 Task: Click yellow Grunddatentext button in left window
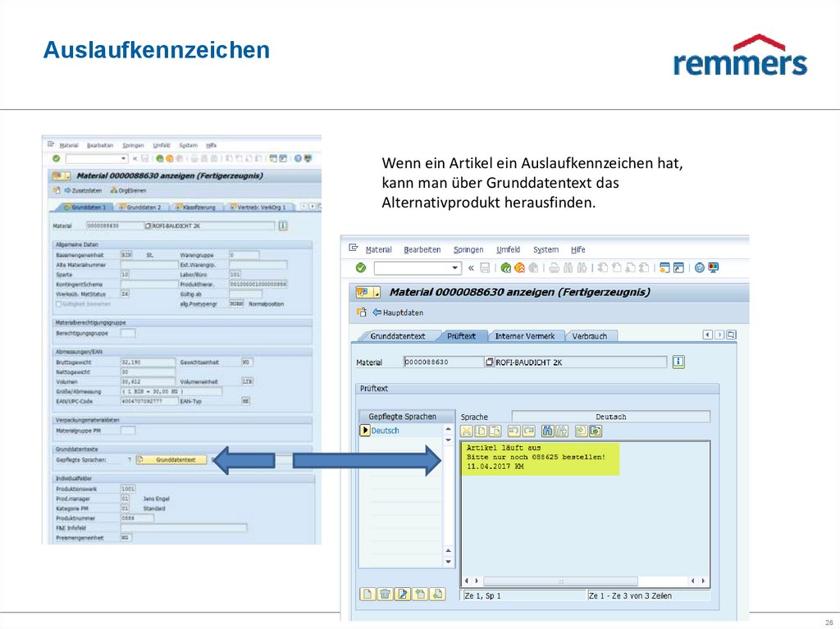point(171,460)
